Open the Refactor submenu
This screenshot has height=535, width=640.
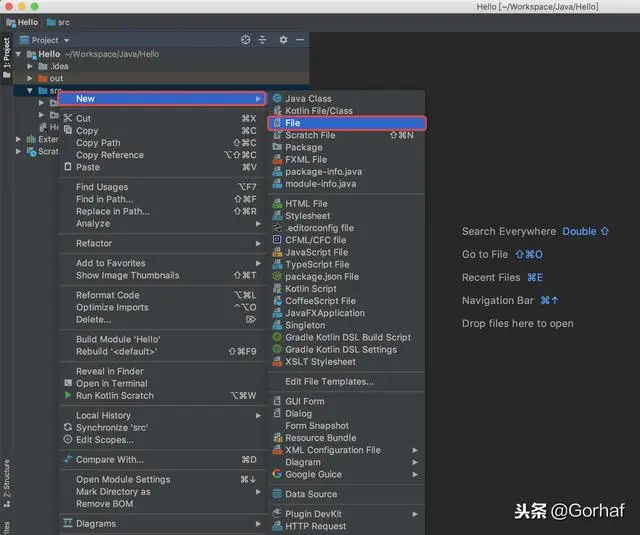coord(162,243)
